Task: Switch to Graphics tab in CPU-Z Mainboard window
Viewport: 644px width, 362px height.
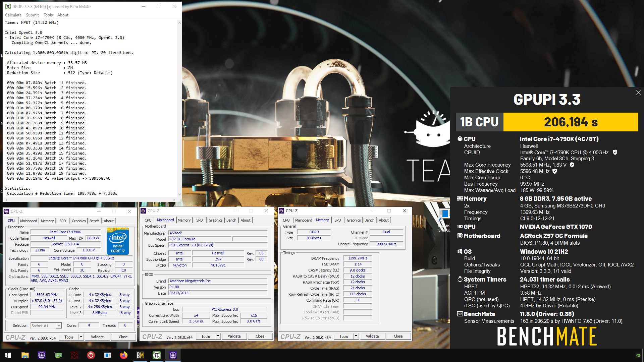Action: point(216,220)
